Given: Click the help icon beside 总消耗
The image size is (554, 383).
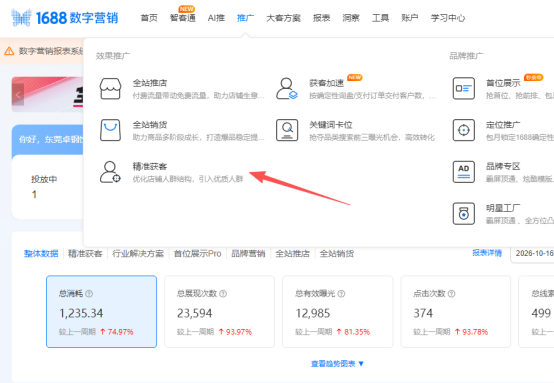Looking at the screenshot, I should point(89,294).
